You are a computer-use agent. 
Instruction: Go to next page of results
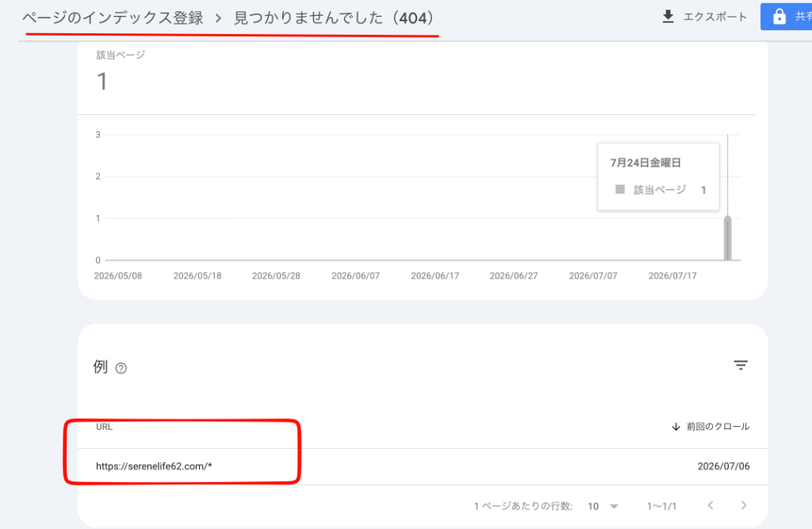point(744,505)
